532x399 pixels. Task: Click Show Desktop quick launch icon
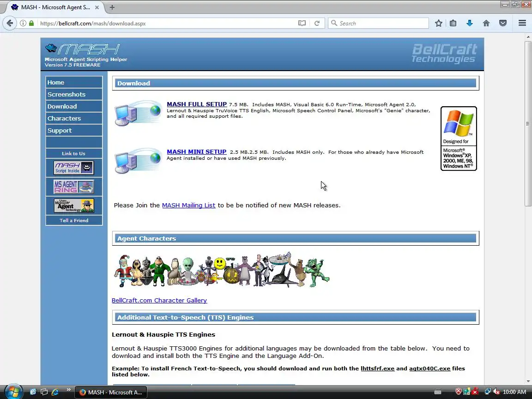tap(44, 392)
